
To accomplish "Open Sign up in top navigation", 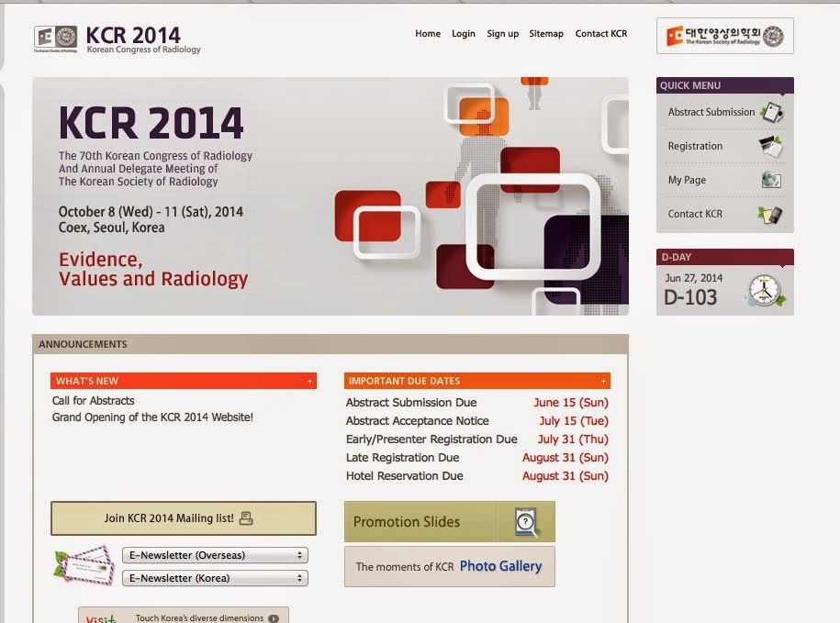I will [502, 34].
